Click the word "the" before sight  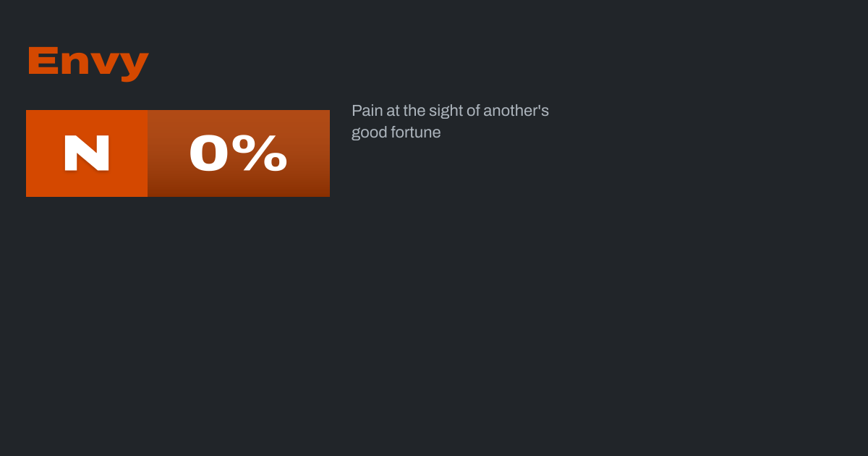coord(415,111)
